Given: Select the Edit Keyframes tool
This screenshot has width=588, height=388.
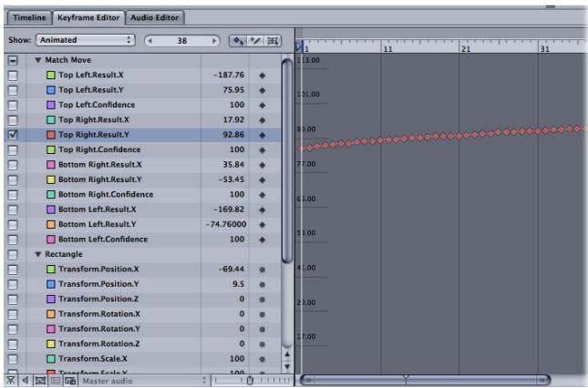Looking at the screenshot, I should (238, 40).
